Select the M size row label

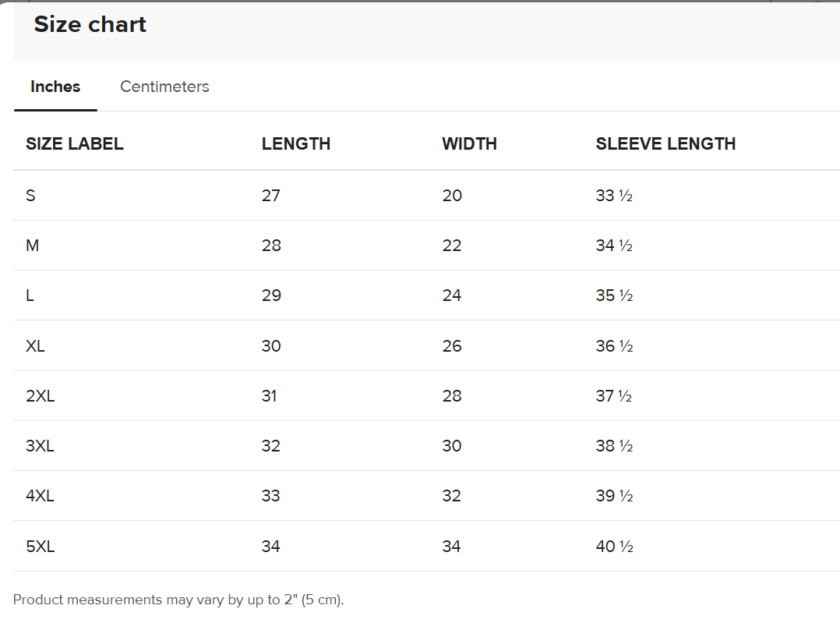32,246
